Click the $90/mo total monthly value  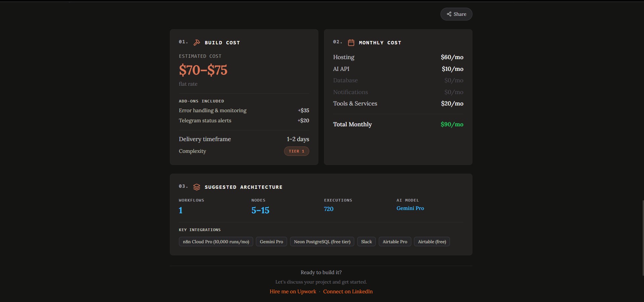pos(452,124)
